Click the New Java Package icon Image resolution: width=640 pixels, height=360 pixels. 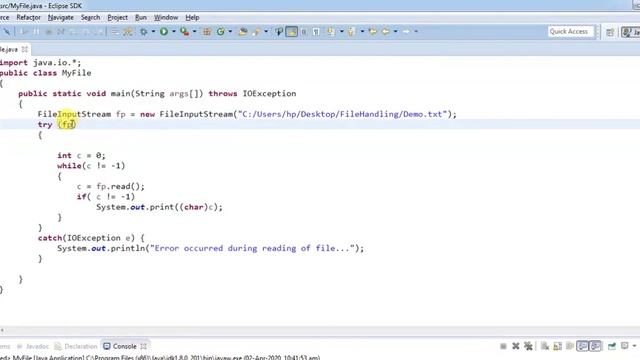[207, 31]
